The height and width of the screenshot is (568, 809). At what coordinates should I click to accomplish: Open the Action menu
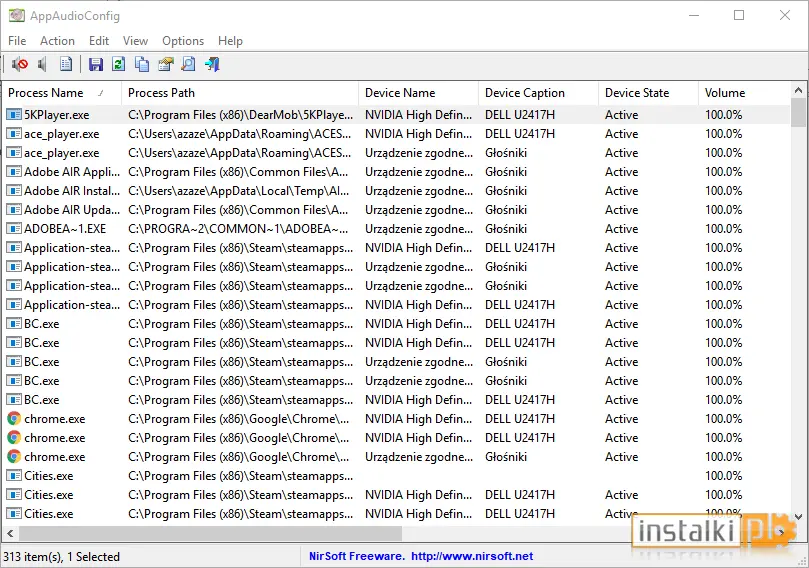coord(57,41)
